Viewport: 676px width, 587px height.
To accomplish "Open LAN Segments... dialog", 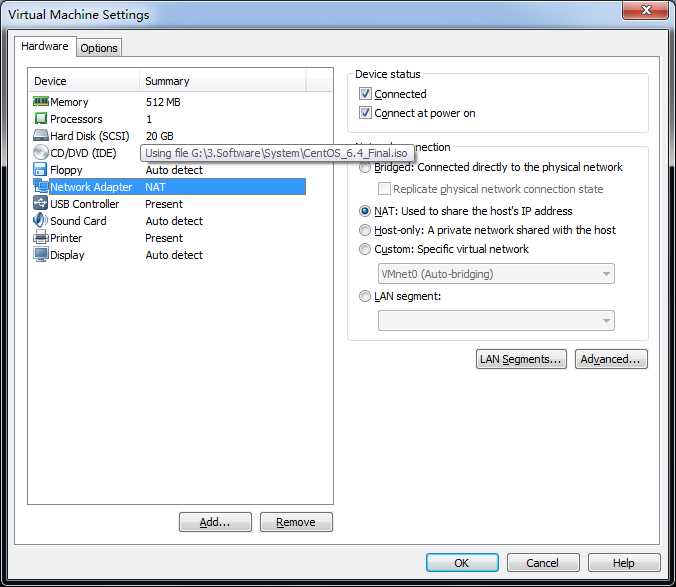I will [x=521, y=359].
